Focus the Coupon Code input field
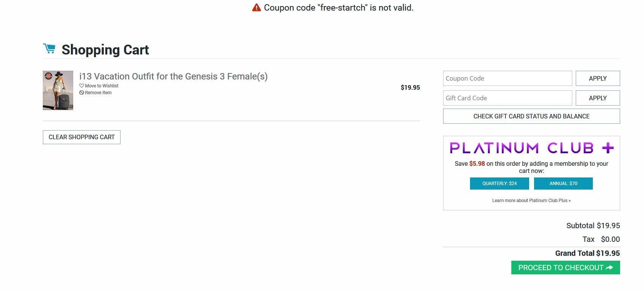 coord(507,78)
